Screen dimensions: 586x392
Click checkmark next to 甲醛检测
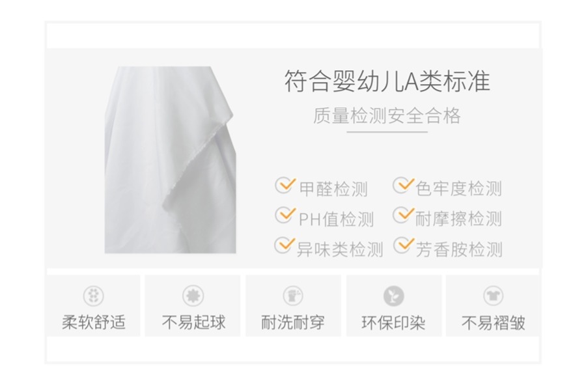point(285,185)
